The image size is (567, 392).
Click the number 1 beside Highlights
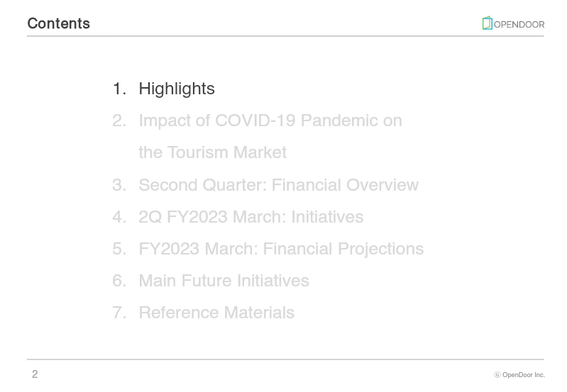point(119,89)
